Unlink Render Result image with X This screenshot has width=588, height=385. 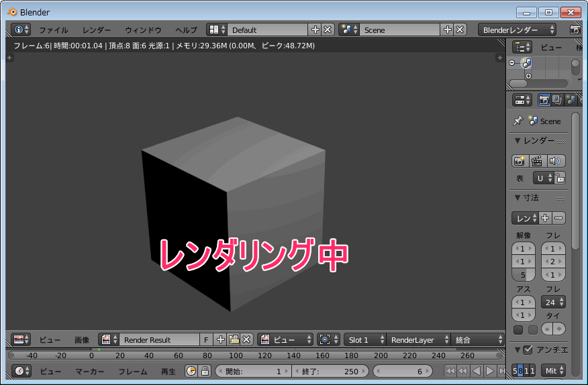click(x=246, y=339)
